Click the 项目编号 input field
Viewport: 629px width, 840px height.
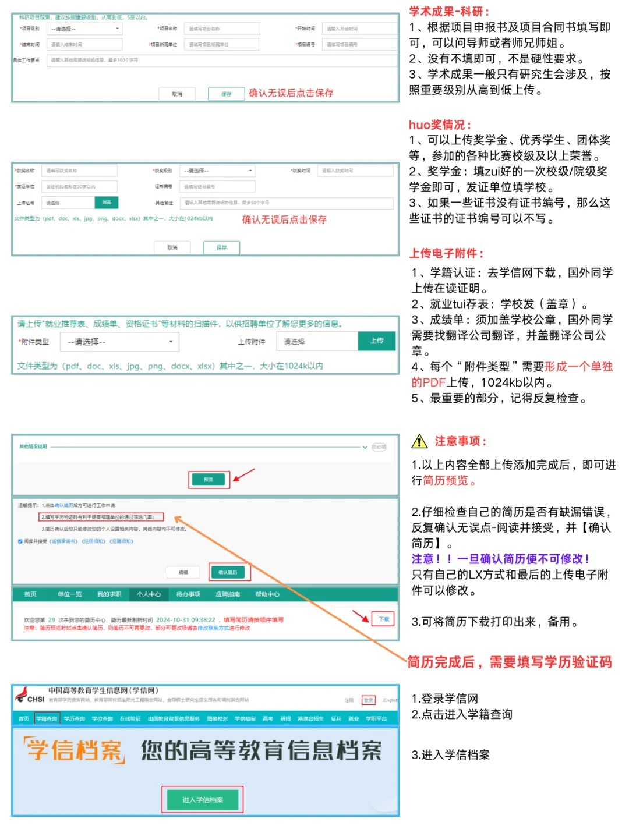click(360, 44)
